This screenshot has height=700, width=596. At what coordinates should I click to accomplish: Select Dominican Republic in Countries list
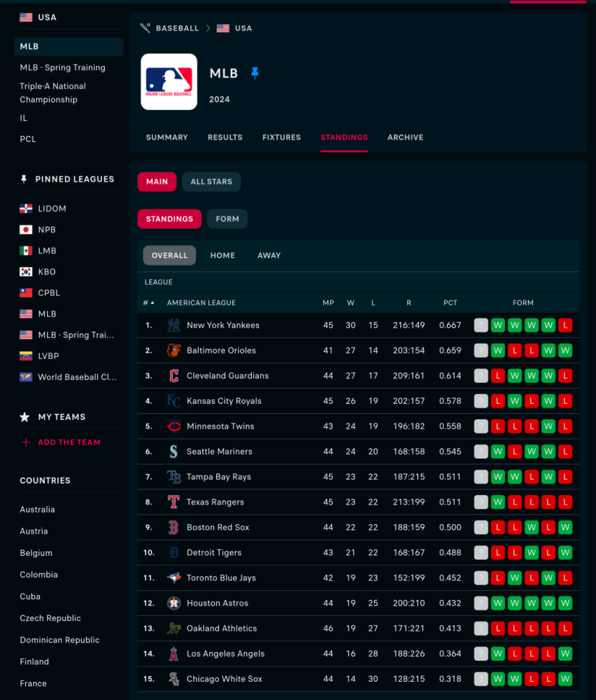(59, 640)
